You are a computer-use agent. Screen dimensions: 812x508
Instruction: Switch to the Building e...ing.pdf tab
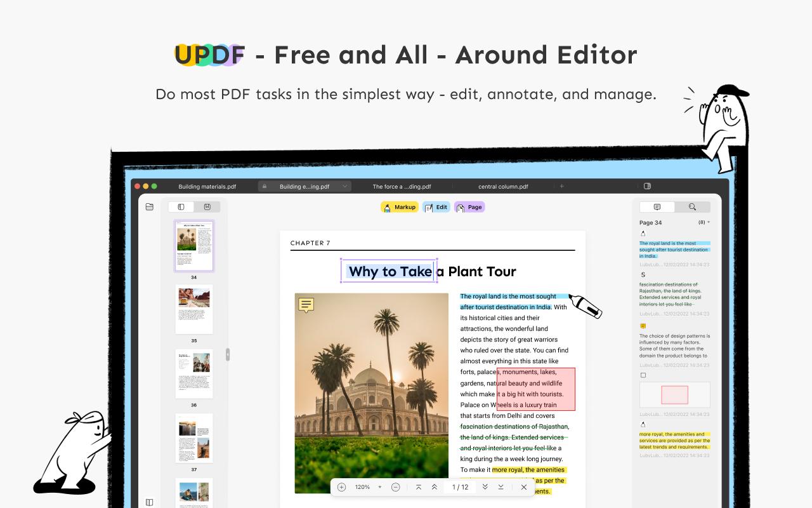304,187
